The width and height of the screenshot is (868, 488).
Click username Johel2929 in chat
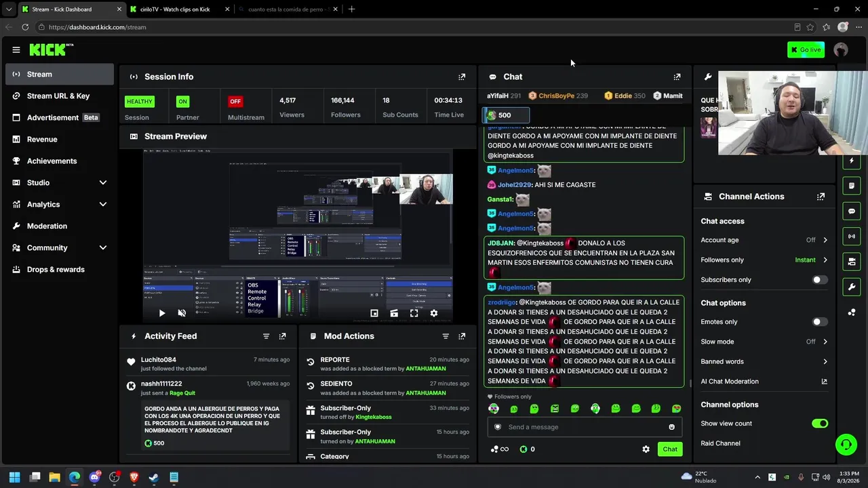(514, 185)
